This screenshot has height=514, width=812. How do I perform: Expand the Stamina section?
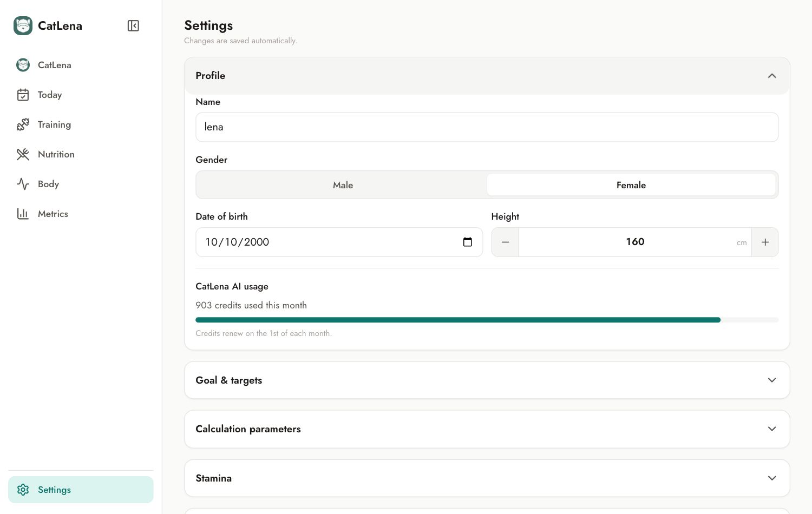487,478
